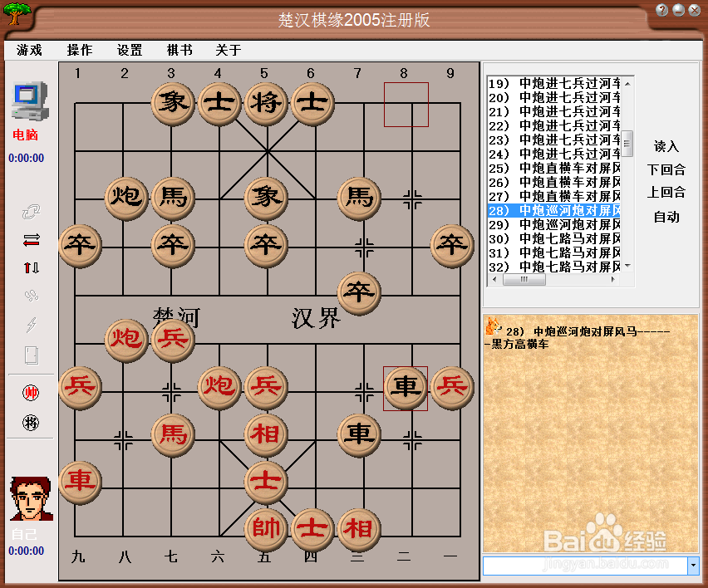Select list row 29) 中炮巡河炮

(554, 225)
